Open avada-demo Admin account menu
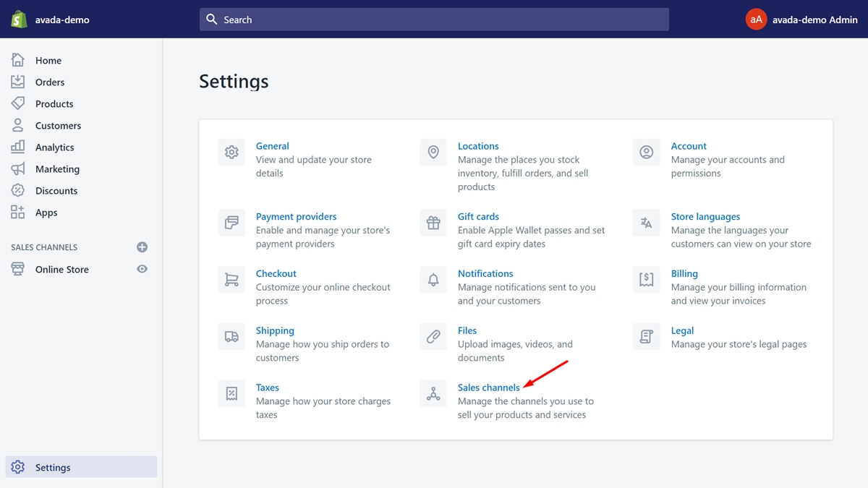 point(801,20)
